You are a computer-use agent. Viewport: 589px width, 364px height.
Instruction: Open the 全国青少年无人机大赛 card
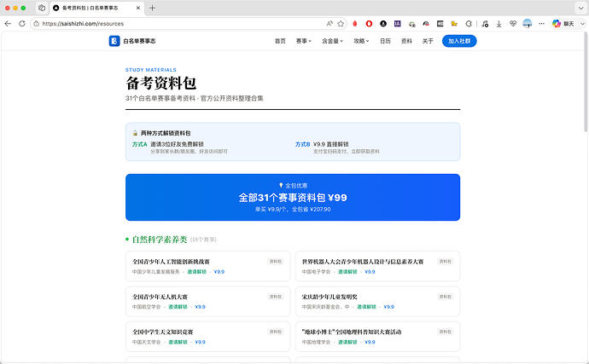click(207, 301)
